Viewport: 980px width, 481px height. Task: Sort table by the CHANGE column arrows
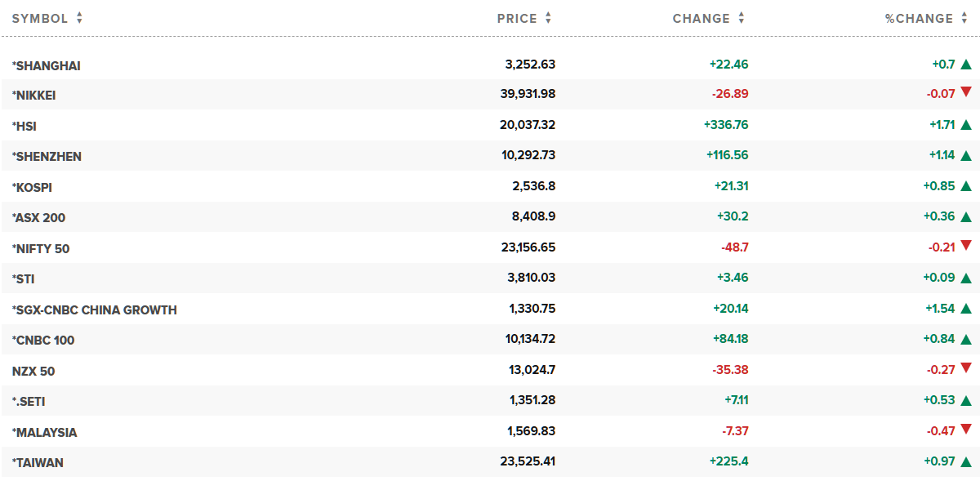tap(742, 18)
